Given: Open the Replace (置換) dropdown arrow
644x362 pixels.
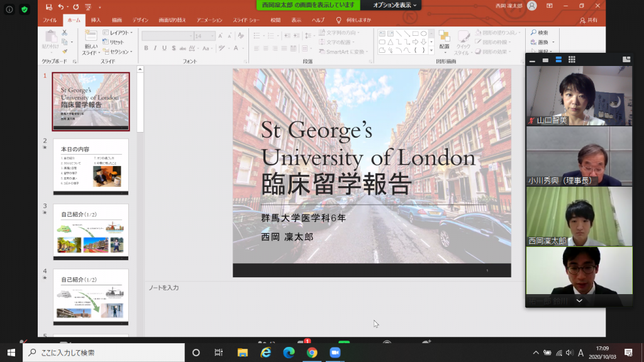Looking at the screenshot, I should click(553, 42).
